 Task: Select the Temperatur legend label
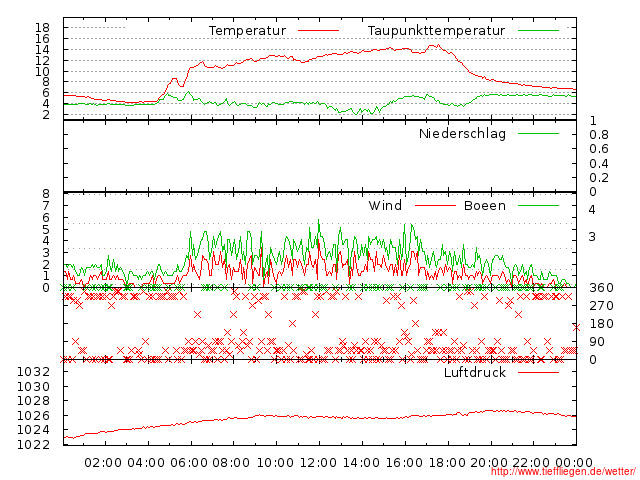pyautogui.click(x=247, y=31)
